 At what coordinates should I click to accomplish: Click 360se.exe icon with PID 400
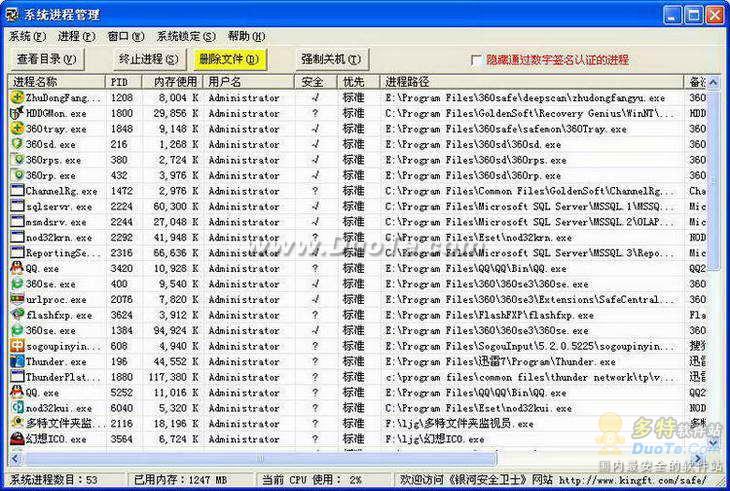17,283
